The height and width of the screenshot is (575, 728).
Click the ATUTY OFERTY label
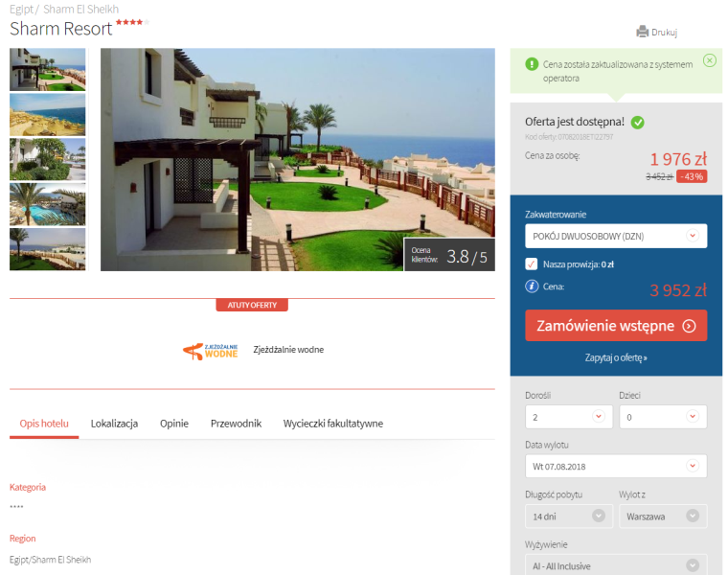pyautogui.click(x=252, y=305)
